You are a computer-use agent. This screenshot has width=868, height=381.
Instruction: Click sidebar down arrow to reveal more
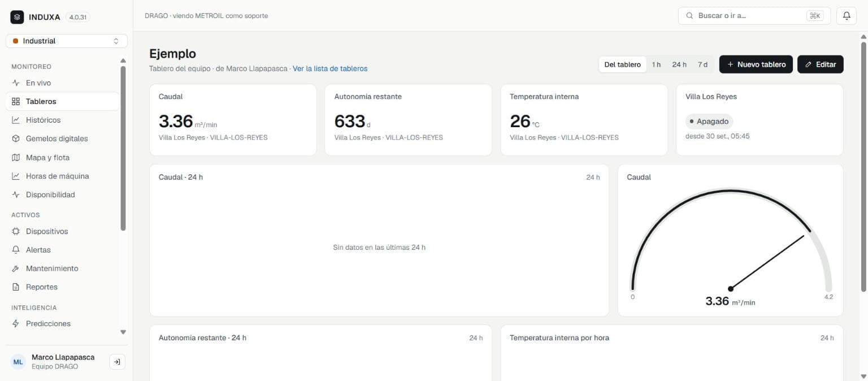click(x=123, y=332)
